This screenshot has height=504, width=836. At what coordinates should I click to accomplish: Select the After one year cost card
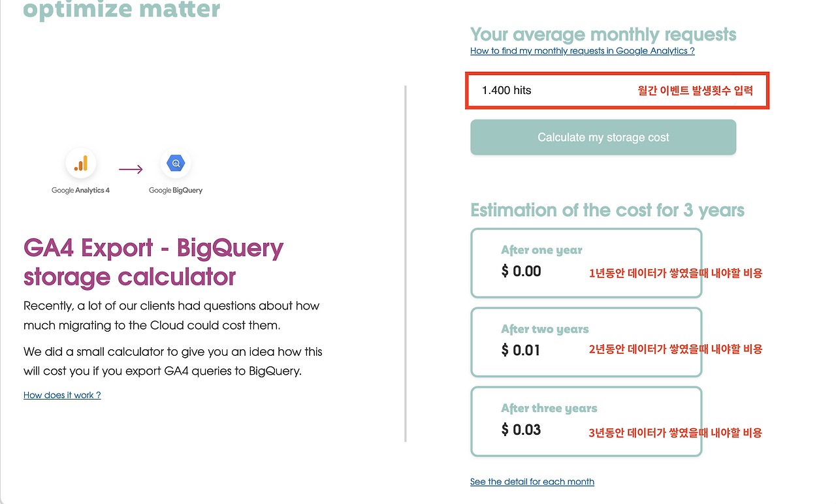coord(587,263)
